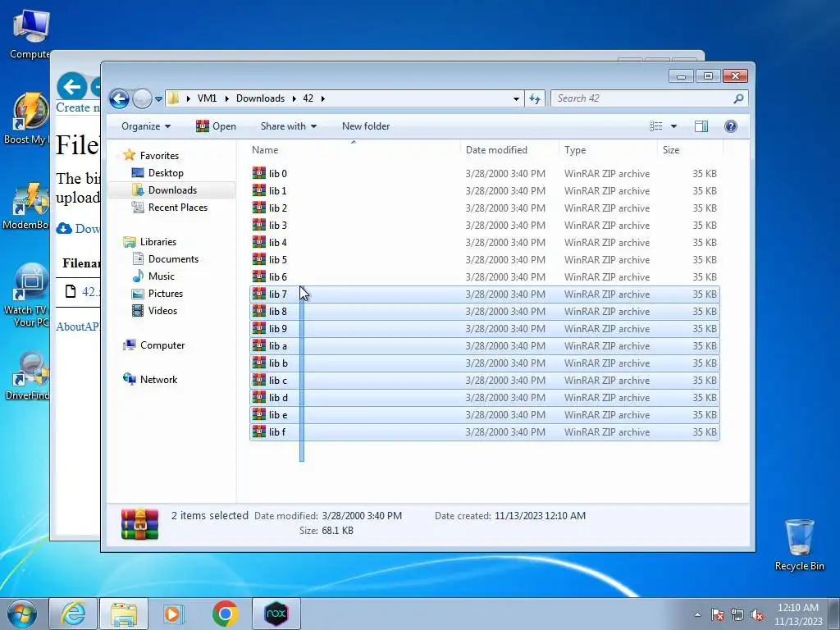Image resolution: width=840 pixels, height=630 pixels.
Task: Select Network in navigation pane
Action: pos(158,380)
